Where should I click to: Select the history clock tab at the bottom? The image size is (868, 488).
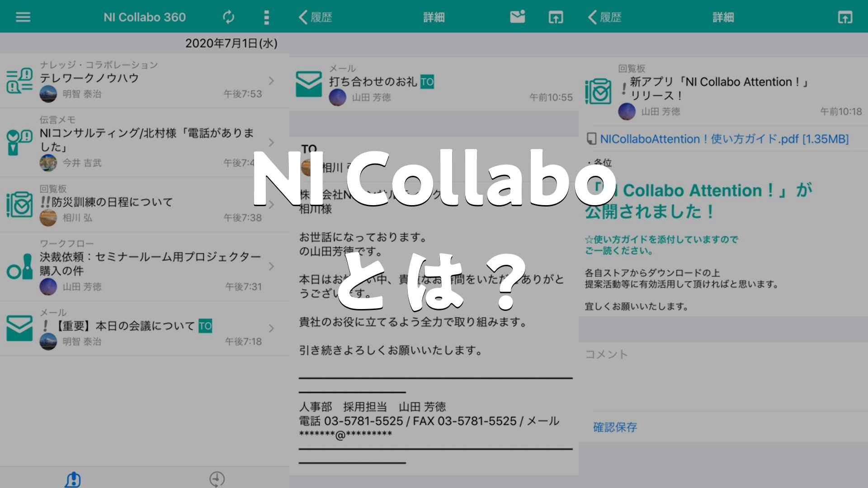pyautogui.click(x=217, y=479)
